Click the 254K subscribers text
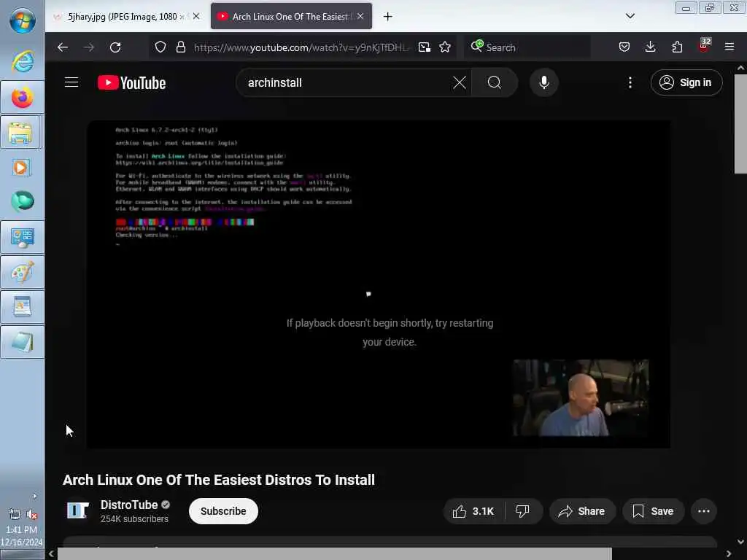The width and height of the screenshot is (747, 560). pos(134,519)
